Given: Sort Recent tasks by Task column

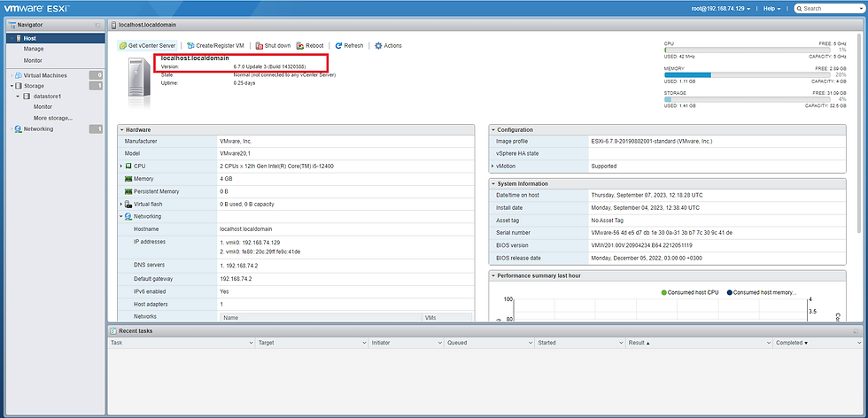Looking at the screenshot, I should [182, 343].
